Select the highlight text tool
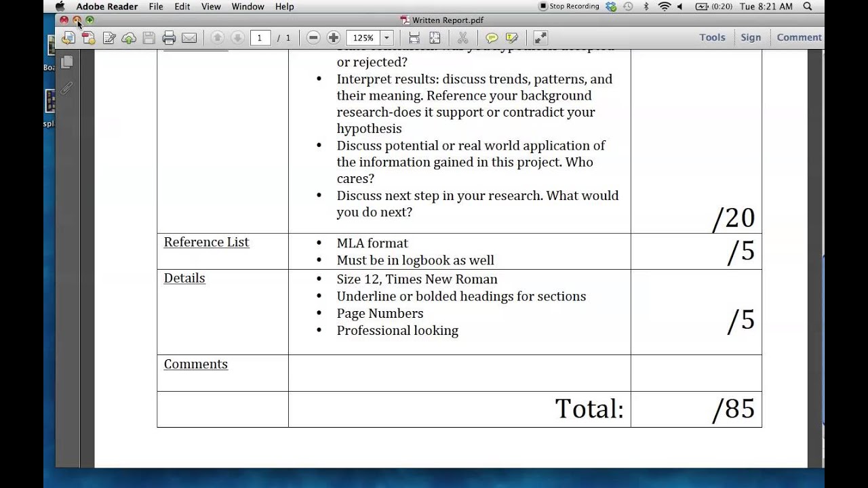The width and height of the screenshot is (868, 488). [512, 38]
